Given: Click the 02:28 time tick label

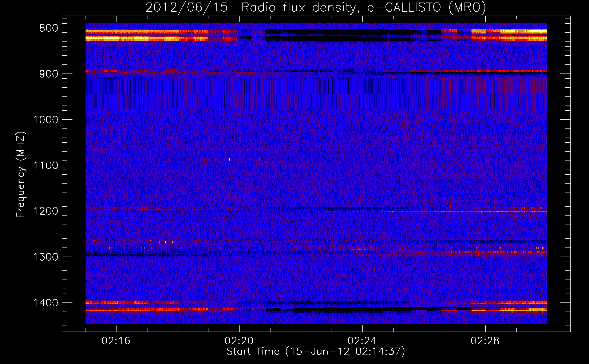Looking at the screenshot, I should click(485, 341).
